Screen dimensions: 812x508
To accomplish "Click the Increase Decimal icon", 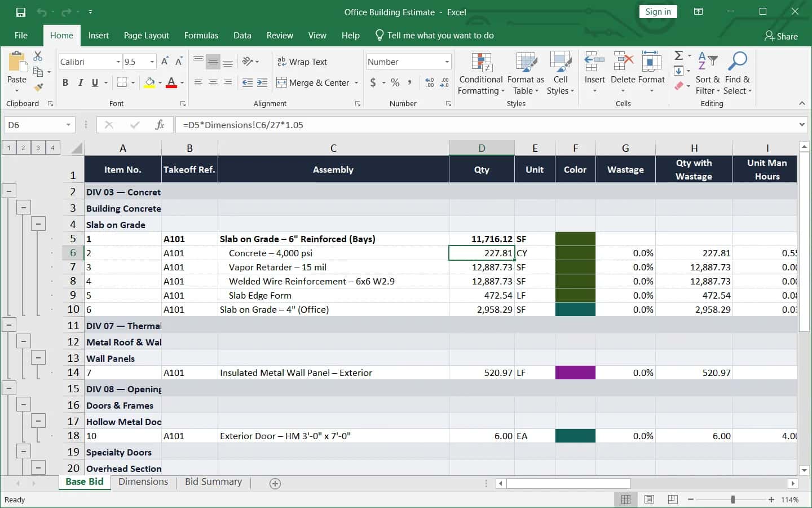I will tap(430, 82).
